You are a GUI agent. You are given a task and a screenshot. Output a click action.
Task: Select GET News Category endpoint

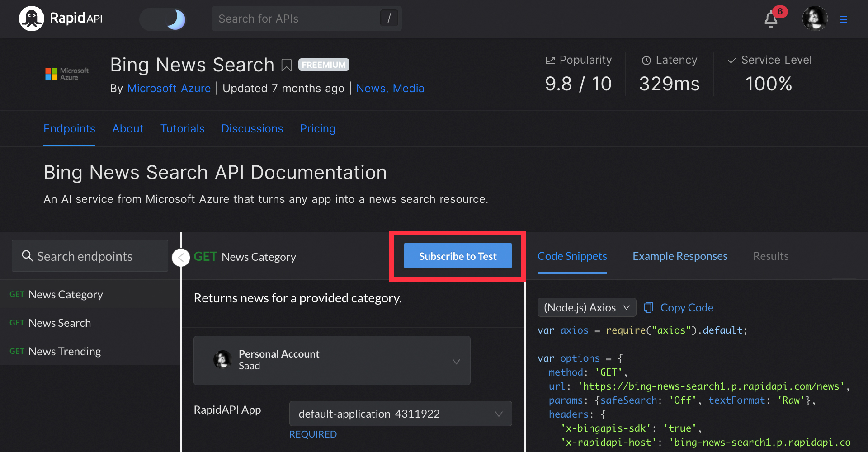coord(90,294)
